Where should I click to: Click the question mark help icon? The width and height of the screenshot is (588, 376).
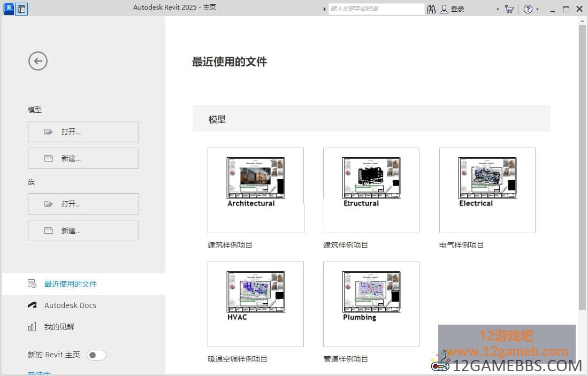[x=528, y=9]
